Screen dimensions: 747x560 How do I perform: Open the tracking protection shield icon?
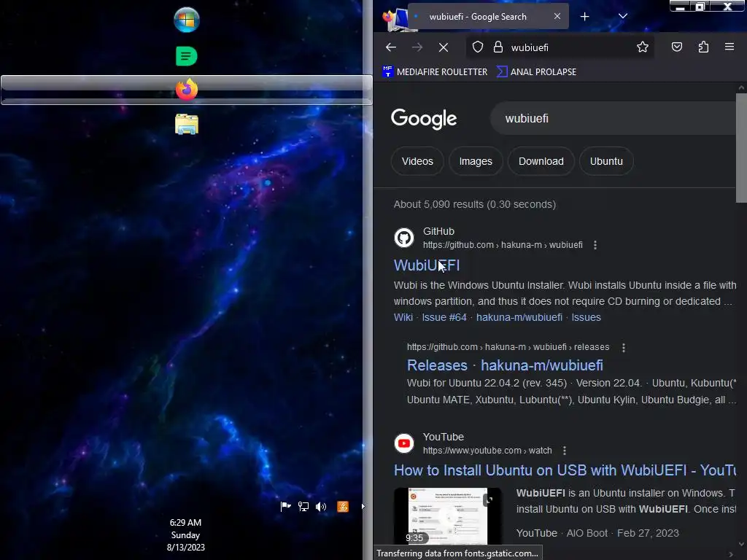click(x=478, y=47)
